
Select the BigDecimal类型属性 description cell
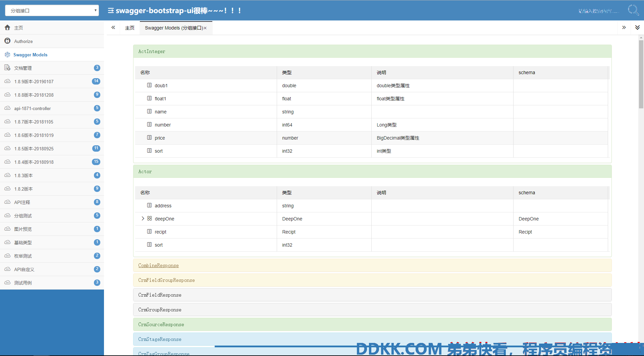(442, 138)
